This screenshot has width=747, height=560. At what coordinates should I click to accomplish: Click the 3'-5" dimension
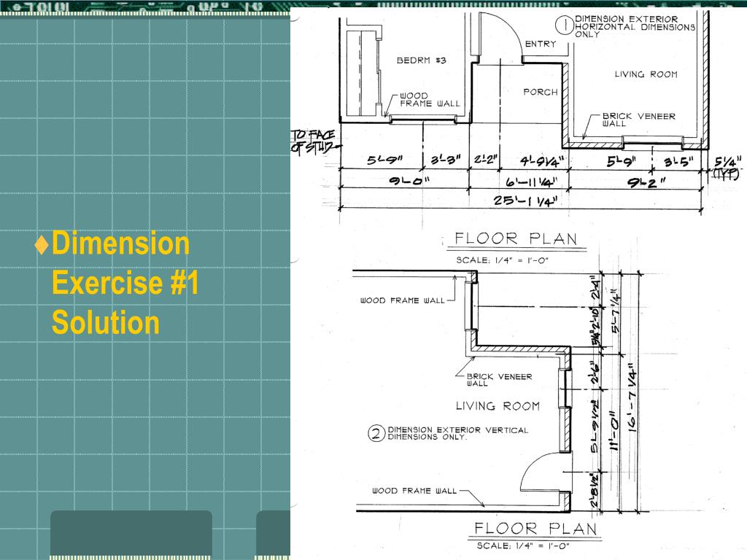click(679, 161)
